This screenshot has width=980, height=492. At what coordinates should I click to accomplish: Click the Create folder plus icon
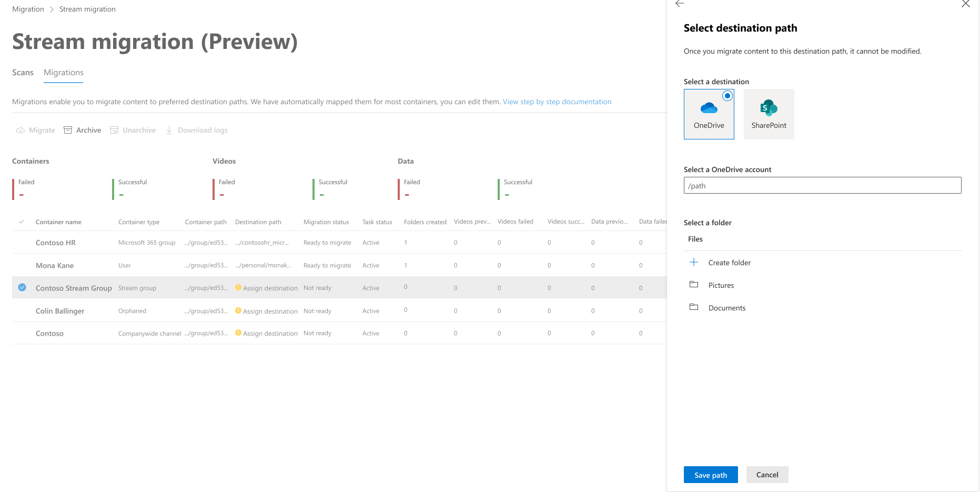pyautogui.click(x=694, y=262)
